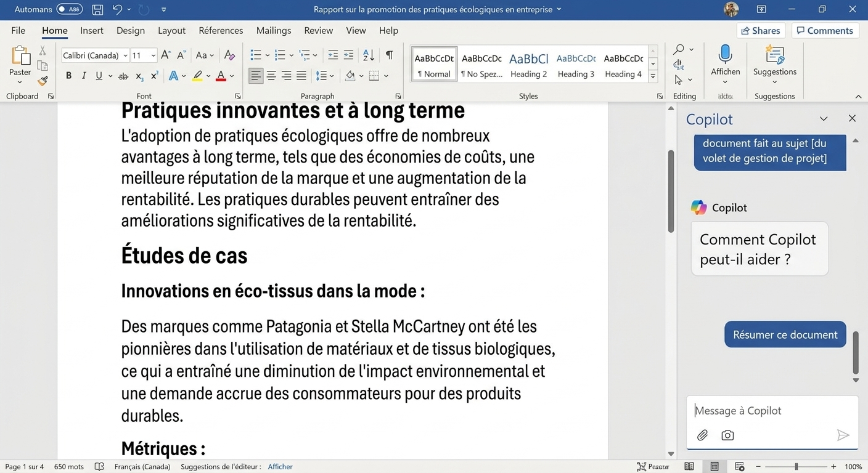Open the font size dropdown
The height and width of the screenshot is (473, 868).
[x=154, y=55]
